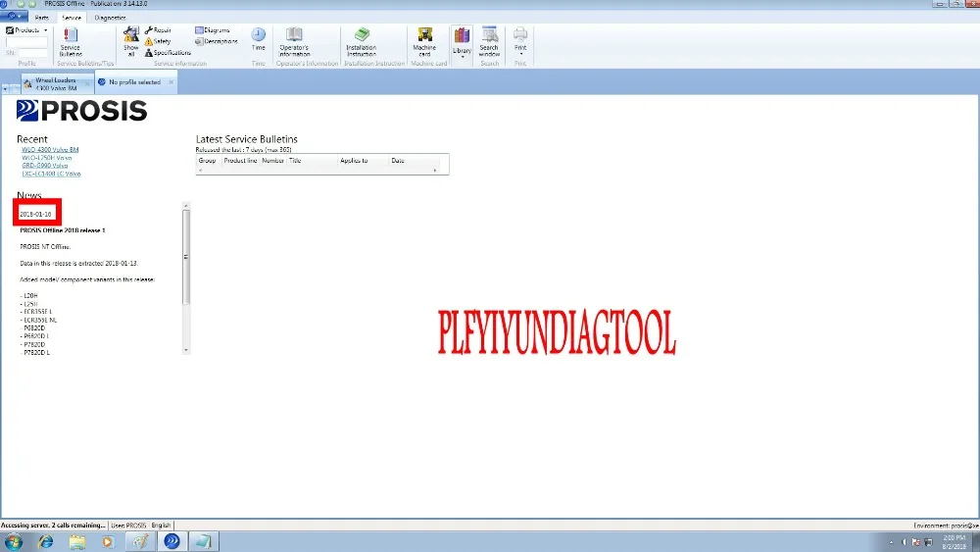This screenshot has width=980, height=552.
Task: Open the application menu button
Action: 13,16
